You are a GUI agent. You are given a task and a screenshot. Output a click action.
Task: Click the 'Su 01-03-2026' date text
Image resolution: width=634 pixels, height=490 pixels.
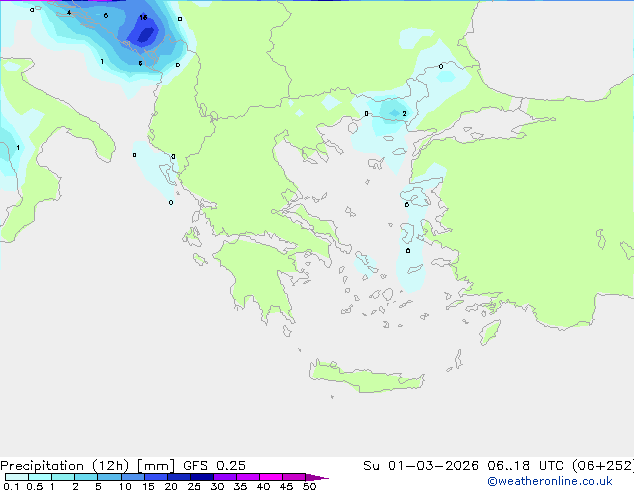coord(421,466)
